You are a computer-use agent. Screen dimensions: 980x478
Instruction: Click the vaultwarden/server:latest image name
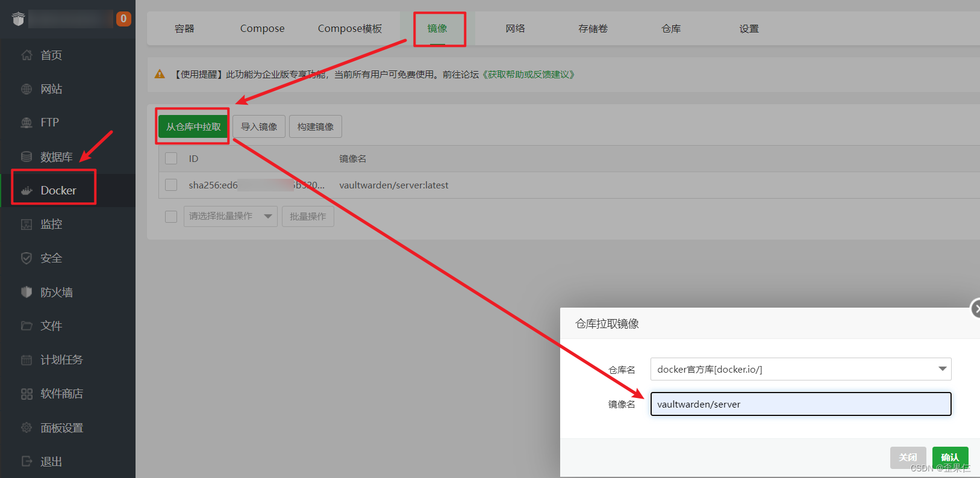[x=394, y=185]
